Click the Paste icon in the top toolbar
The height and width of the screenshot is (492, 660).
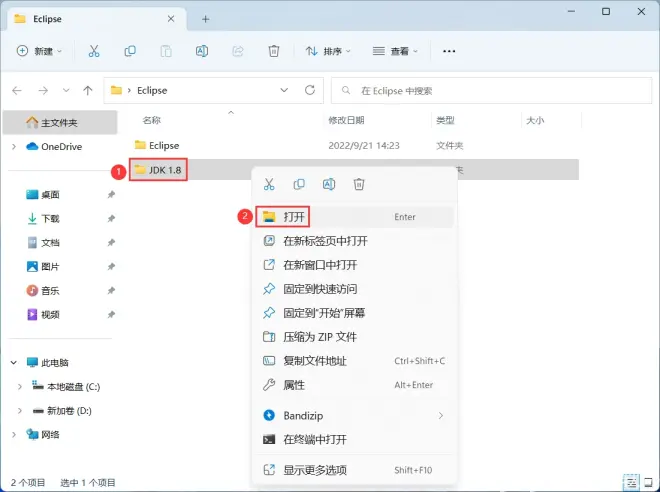tap(166, 51)
